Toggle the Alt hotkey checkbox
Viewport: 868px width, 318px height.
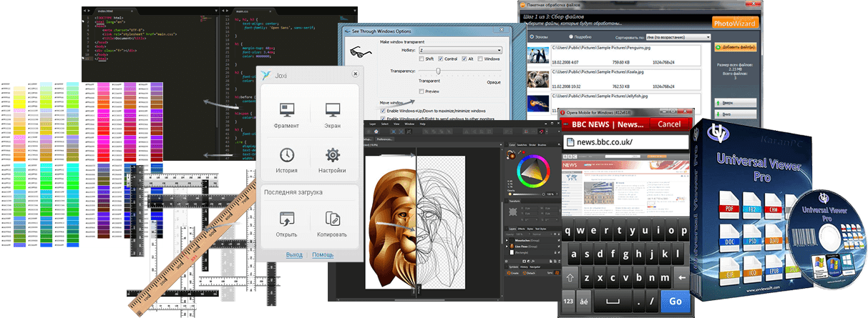(x=465, y=59)
